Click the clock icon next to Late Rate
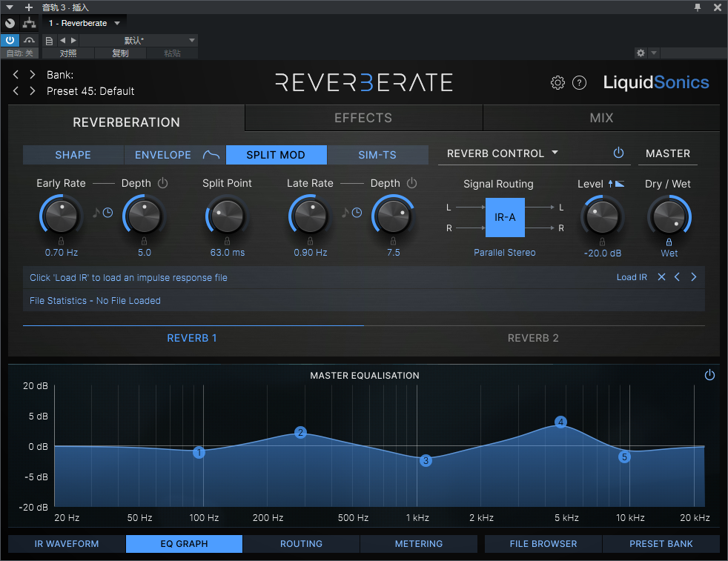Screen dimensions: 728x561 click(357, 213)
